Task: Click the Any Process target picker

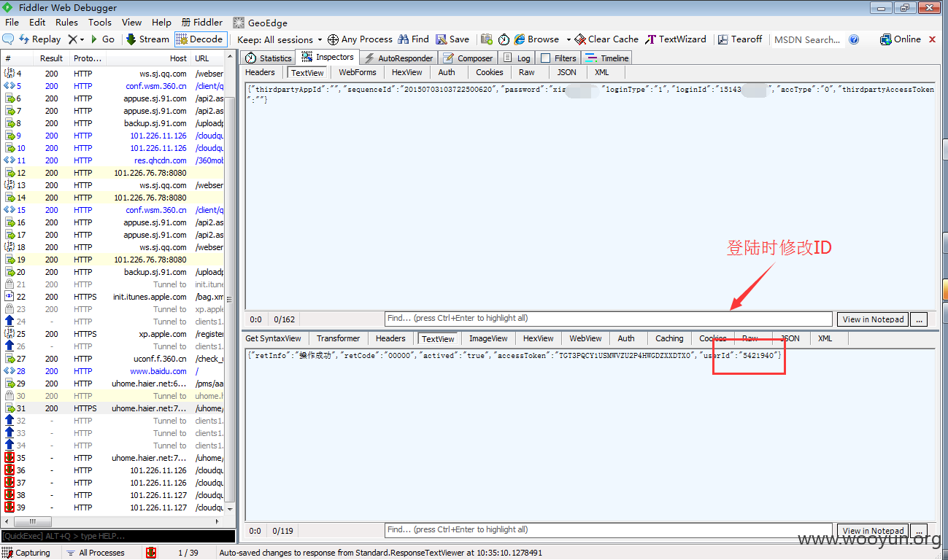Action: tap(360, 39)
